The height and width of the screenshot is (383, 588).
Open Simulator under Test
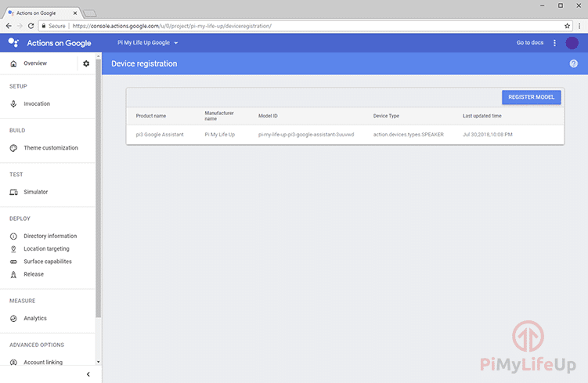(x=36, y=192)
